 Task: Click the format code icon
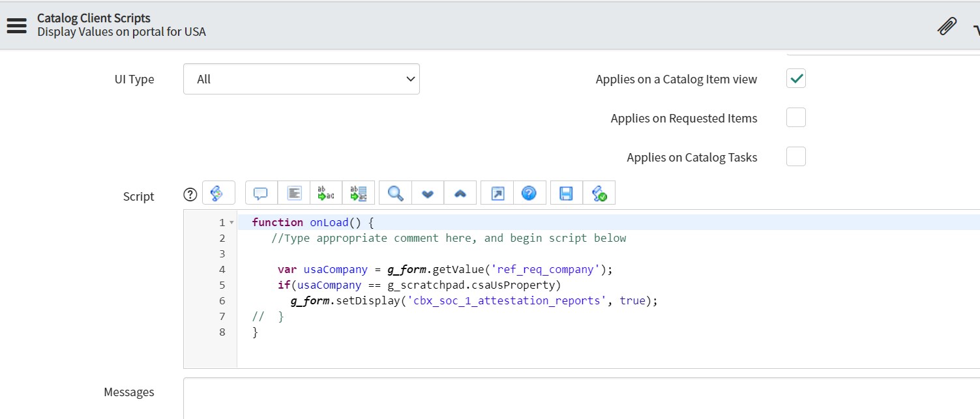point(294,194)
